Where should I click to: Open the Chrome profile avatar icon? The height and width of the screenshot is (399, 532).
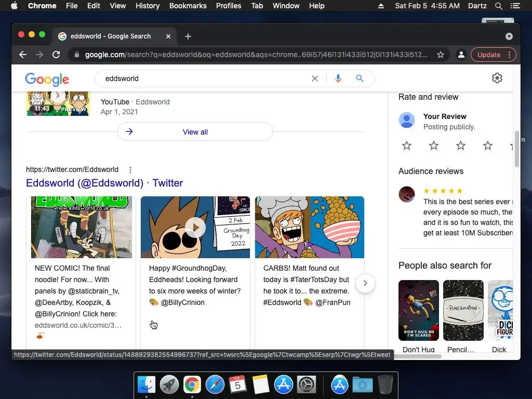coord(461,55)
